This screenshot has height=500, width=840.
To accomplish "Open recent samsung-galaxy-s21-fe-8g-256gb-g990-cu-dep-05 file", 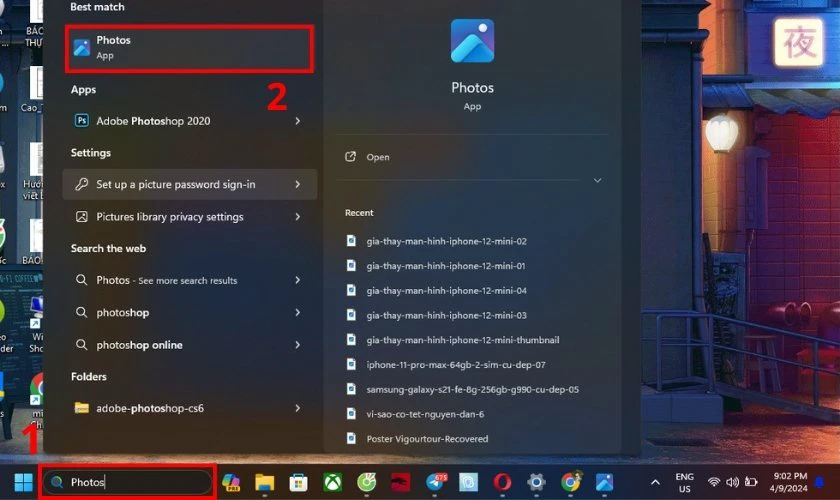I will click(472, 389).
